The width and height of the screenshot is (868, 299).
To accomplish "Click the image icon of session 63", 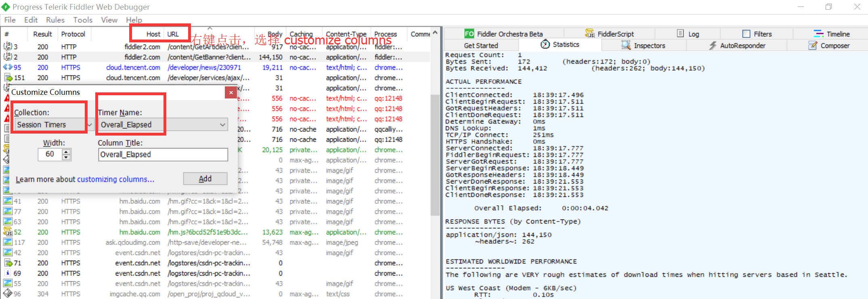I will [x=8, y=221].
